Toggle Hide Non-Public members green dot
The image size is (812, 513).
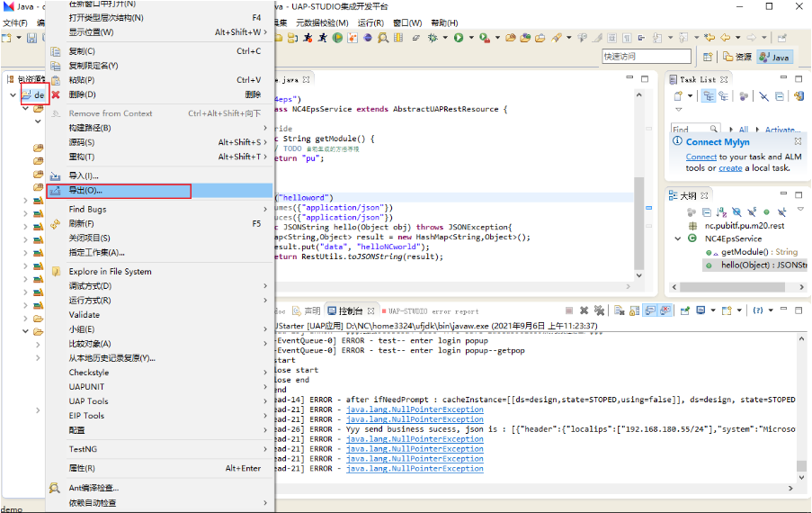tap(767, 211)
